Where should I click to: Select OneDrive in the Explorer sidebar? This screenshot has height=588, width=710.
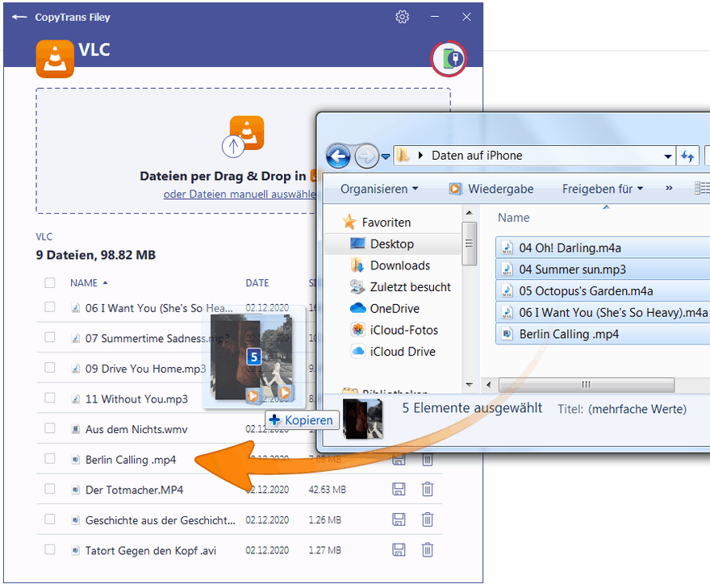click(x=395, y=309)
